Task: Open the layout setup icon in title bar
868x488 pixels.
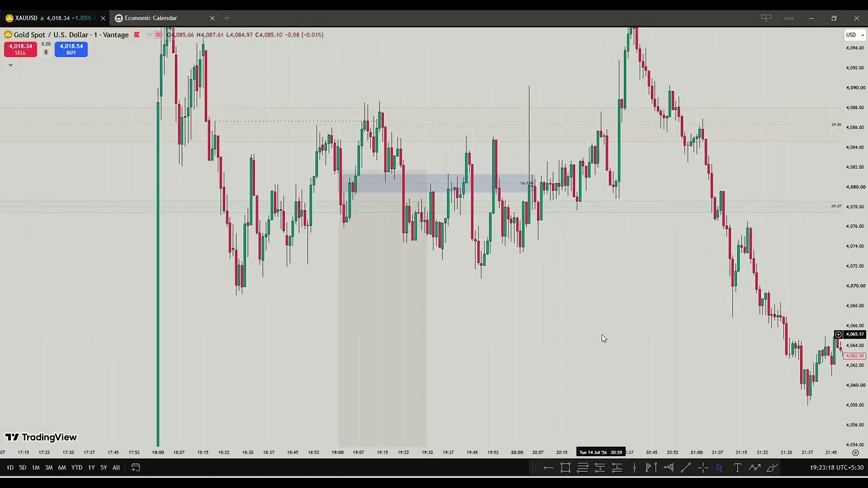Action: coord(766,18)
